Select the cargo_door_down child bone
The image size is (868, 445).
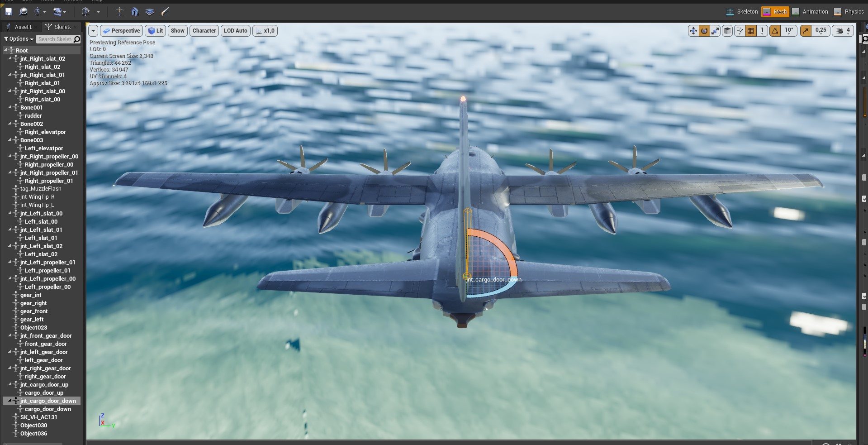47,409
